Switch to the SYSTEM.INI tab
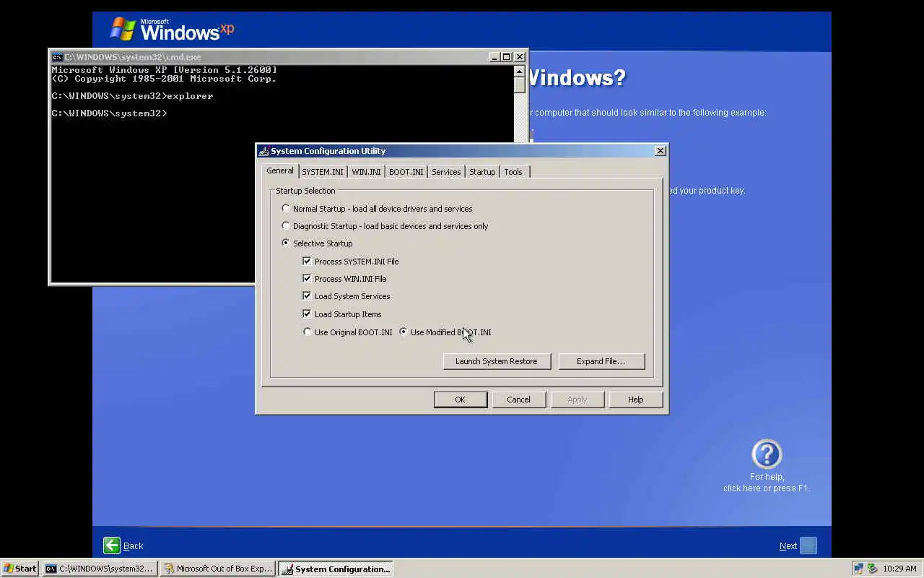Viewport: 924px width, 578px height. click(x=323, y=172)
